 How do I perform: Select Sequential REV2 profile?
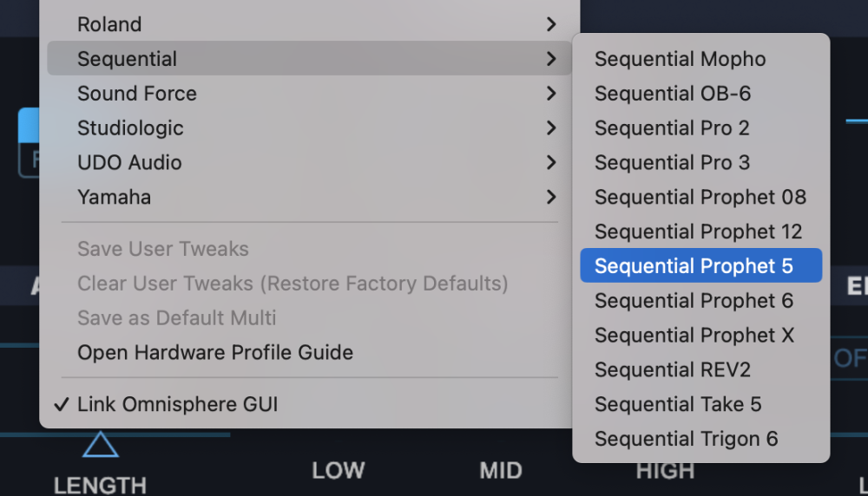click(672, 370)
